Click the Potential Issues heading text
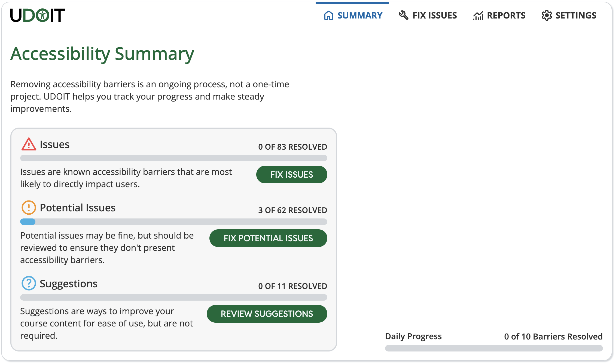616x364 pixels. pos(78,208)
